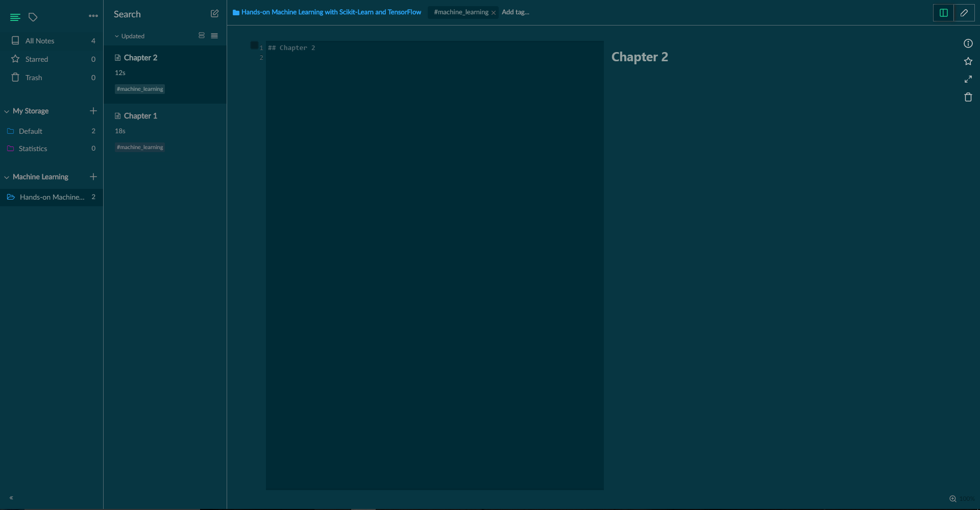Click the Add tag... input field
Viewport: 980px width, 510px height.
coord(516,12)
